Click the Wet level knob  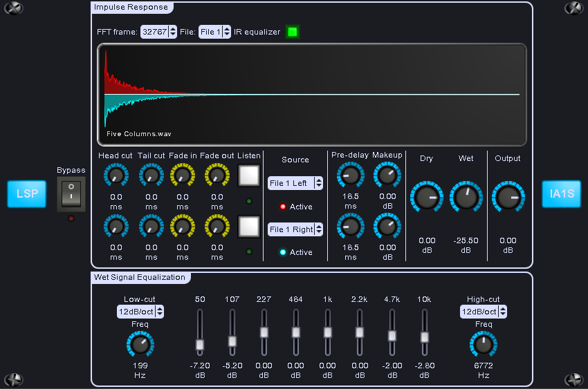tap(466, 198)
